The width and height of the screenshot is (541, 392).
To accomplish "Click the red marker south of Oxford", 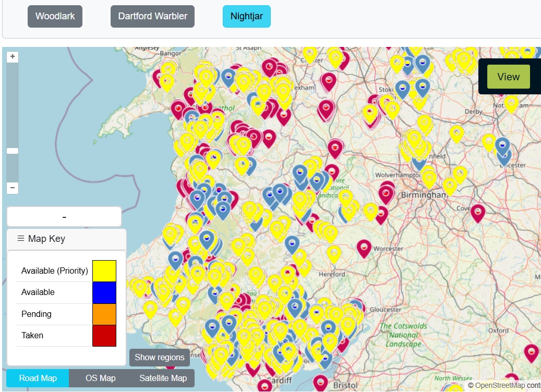I will [x=531, y=353].
